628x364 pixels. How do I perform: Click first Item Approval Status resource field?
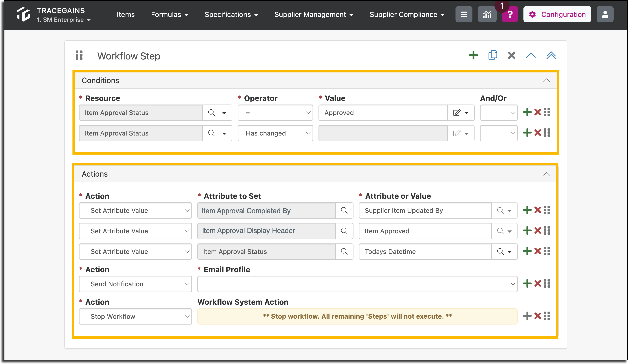coord(141,113)
